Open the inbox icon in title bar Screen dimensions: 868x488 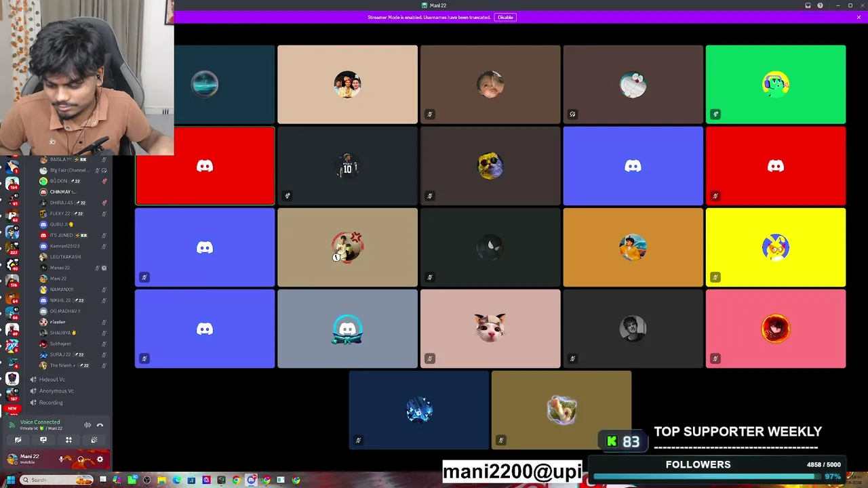tap(808, 5)
